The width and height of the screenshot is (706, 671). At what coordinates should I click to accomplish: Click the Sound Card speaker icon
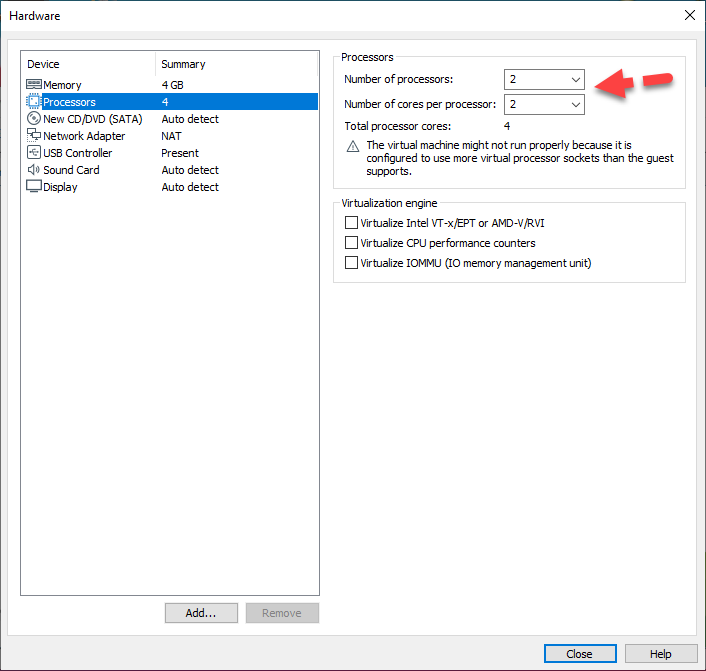(33, 170)
